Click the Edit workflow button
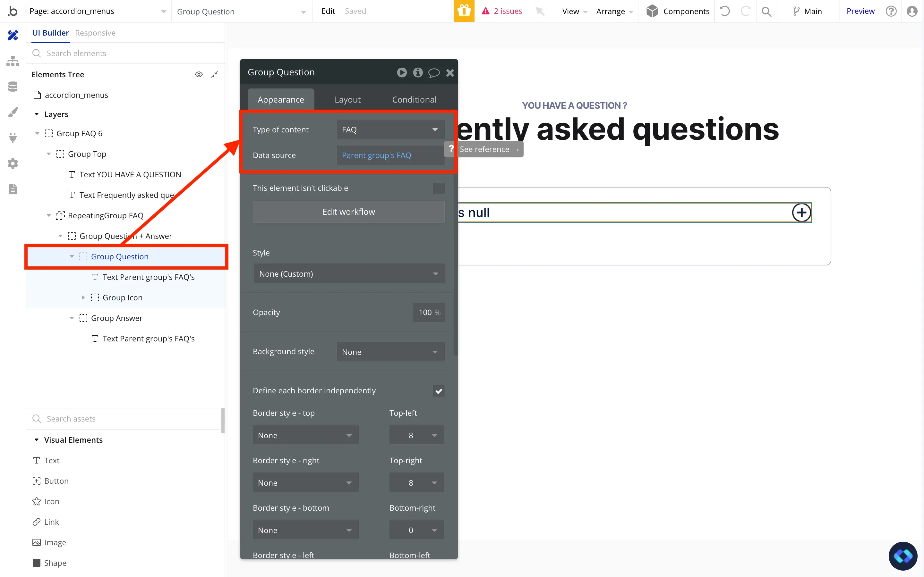The image size is (924, 577). tap(348, 212)
